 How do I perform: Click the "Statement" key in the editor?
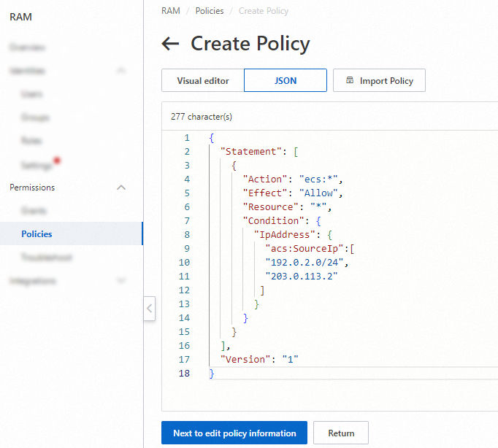click(251, 152)
